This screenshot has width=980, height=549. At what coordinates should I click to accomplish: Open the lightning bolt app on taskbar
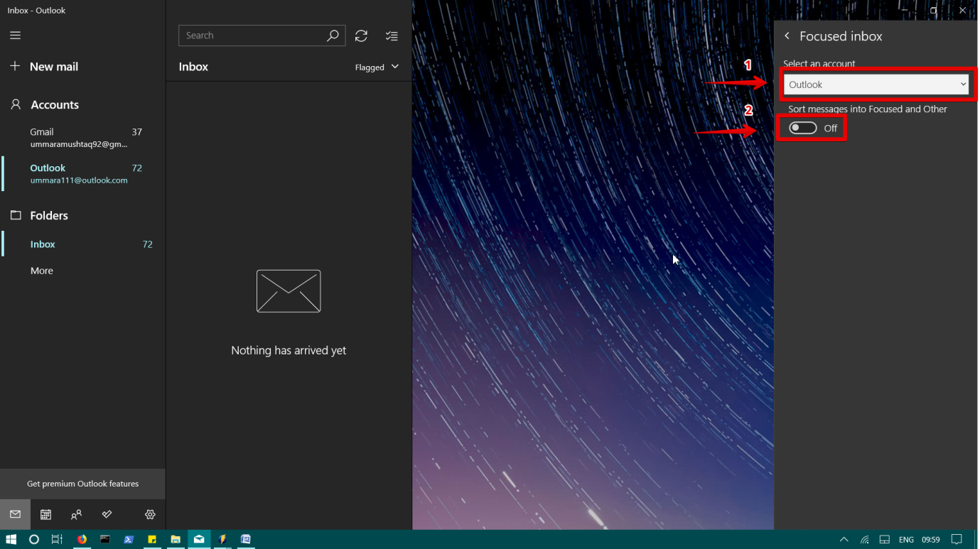point(222,540)
